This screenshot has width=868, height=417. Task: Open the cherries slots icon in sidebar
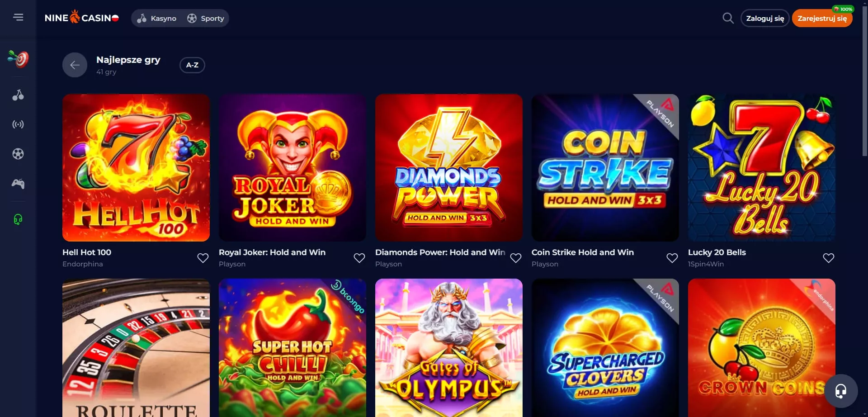point(18,95)
